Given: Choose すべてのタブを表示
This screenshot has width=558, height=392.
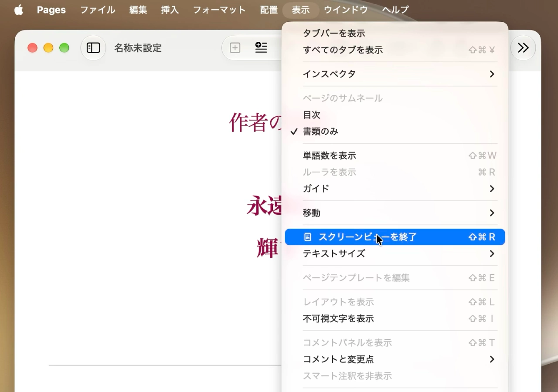Looking at the screenshot, I should pos(395,50).
